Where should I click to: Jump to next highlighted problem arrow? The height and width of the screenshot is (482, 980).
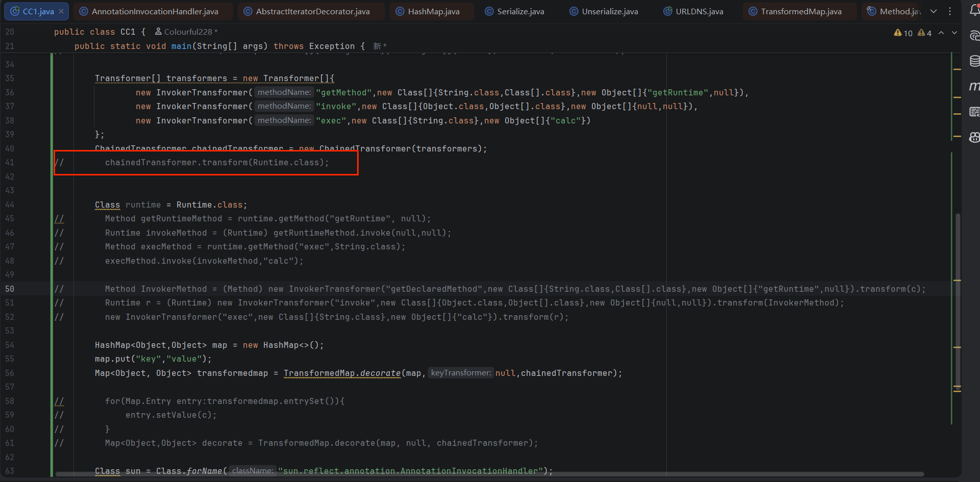click(954, 33)
